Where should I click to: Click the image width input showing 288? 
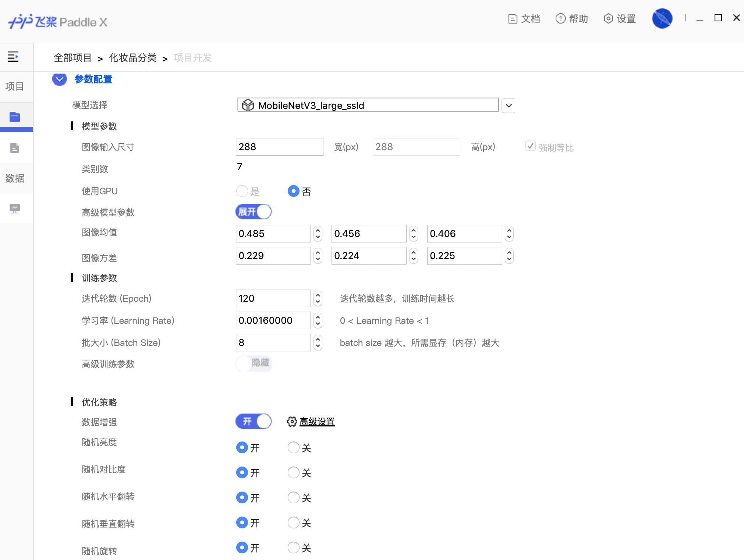point(280,146)
